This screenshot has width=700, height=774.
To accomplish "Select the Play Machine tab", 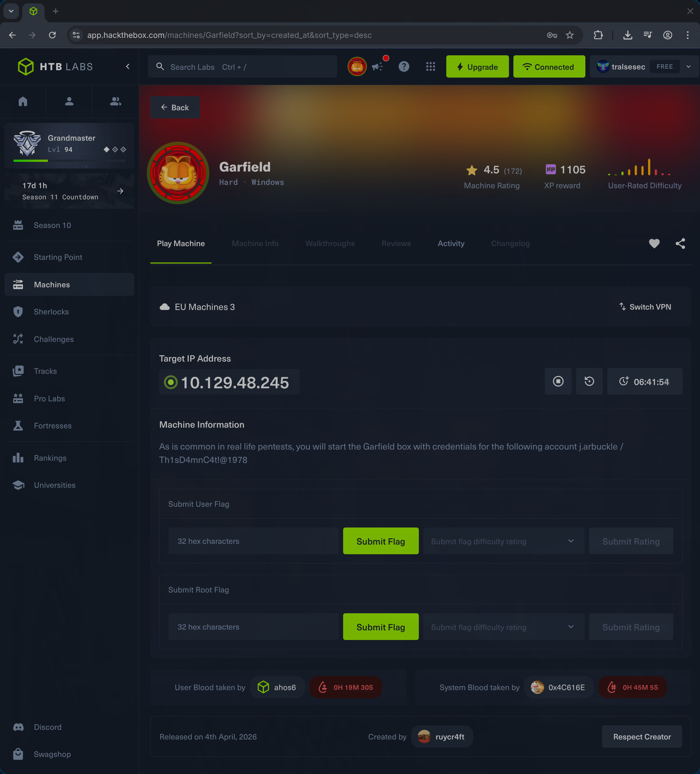I will point(181,243).
